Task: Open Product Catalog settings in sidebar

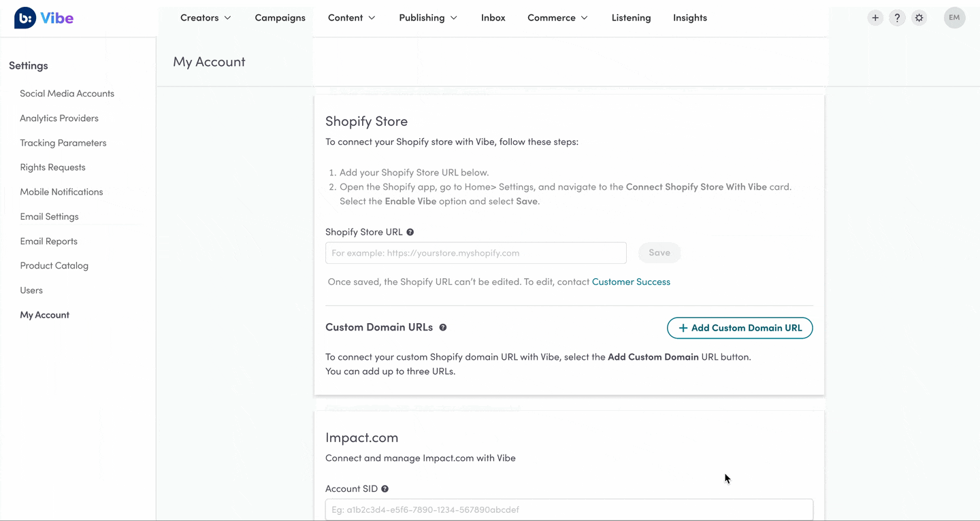Action: (x=54, y=266)
